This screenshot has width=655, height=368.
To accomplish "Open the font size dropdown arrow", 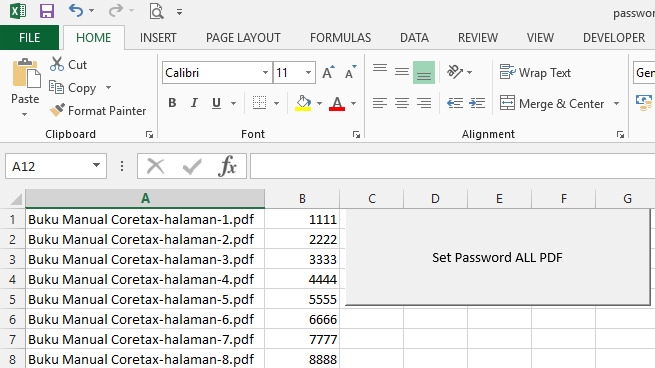I will [308, 73].
